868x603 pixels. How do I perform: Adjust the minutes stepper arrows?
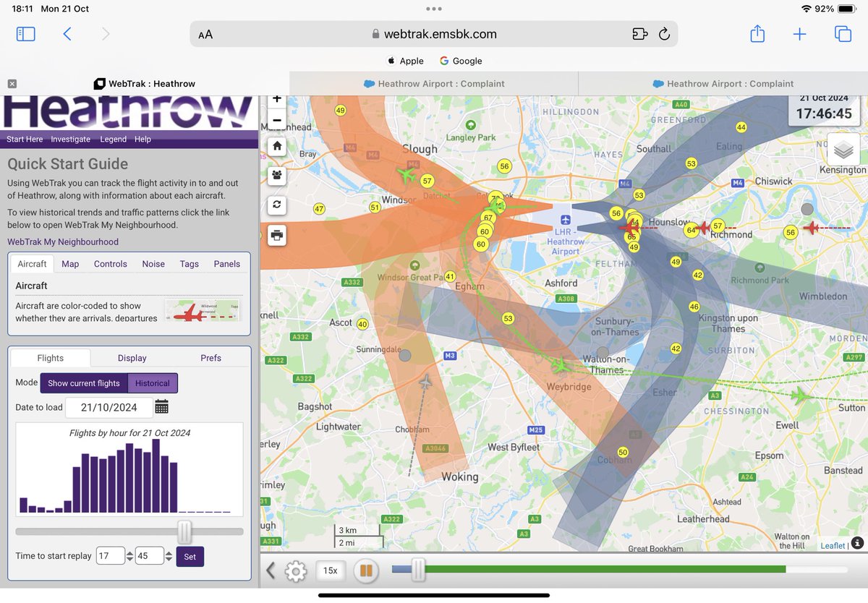point(169,556)
